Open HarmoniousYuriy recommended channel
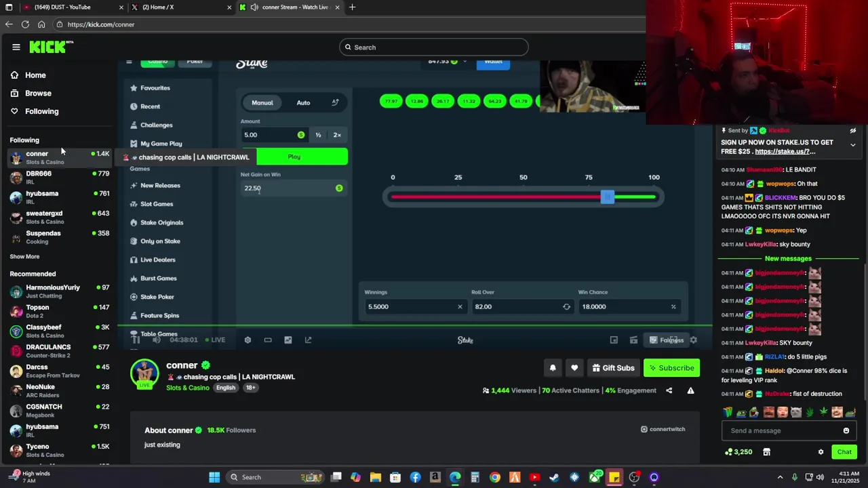 tap(60, 291)
